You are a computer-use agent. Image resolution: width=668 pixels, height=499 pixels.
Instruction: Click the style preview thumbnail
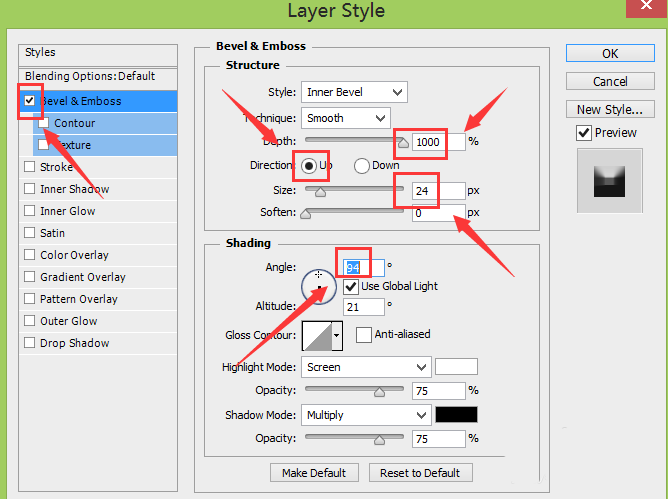(610, 181)
